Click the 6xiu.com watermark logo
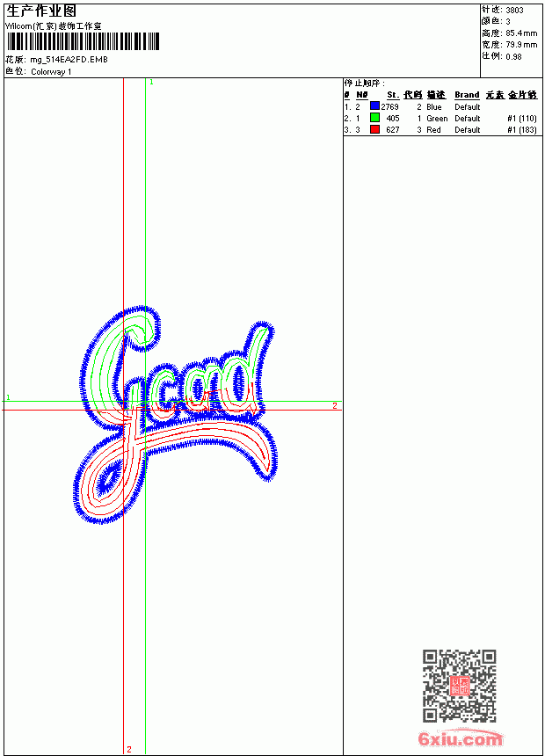Viewport: 545px width, 756px height. point(460,738)
